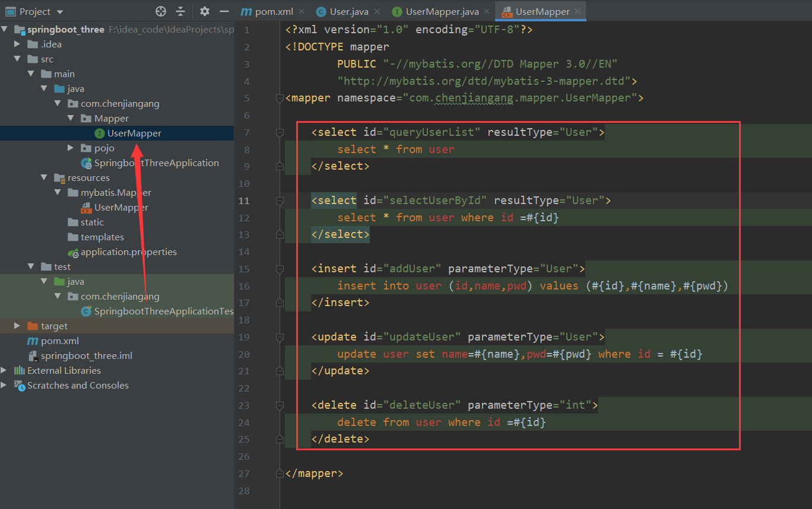
Task: Click the .idea folder icon
Action: tap(32, 44)
